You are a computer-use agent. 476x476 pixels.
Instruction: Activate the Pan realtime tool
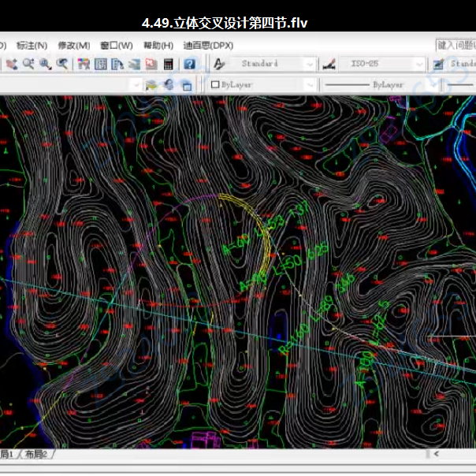[12, 64]
